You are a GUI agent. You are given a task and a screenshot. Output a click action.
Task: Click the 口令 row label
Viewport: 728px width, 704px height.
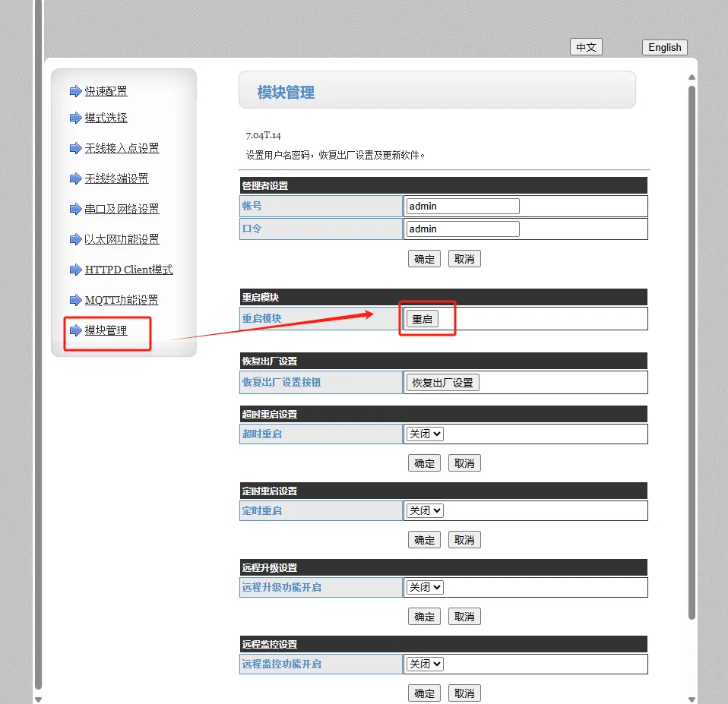coord(252,229)
